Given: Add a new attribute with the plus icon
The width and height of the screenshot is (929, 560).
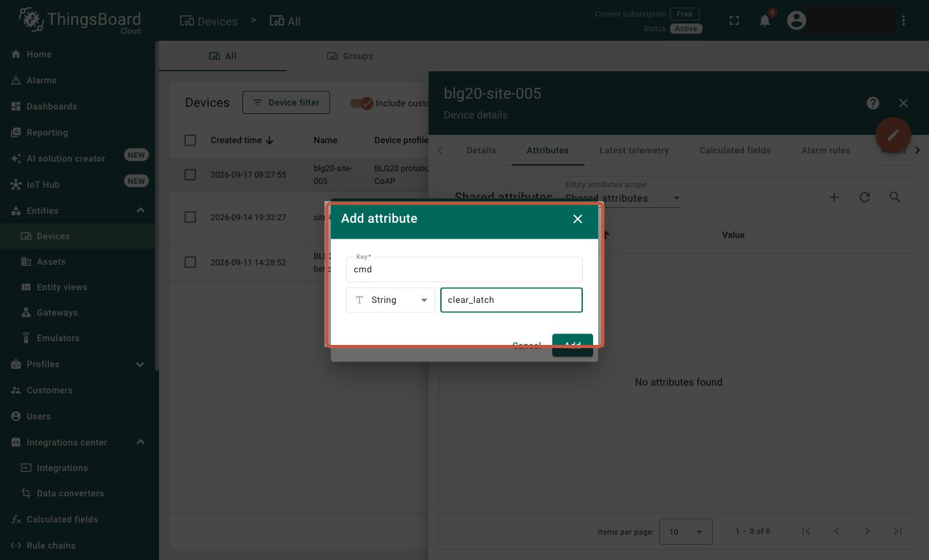Looking at the screenshot, I should [x=834, y=197].
